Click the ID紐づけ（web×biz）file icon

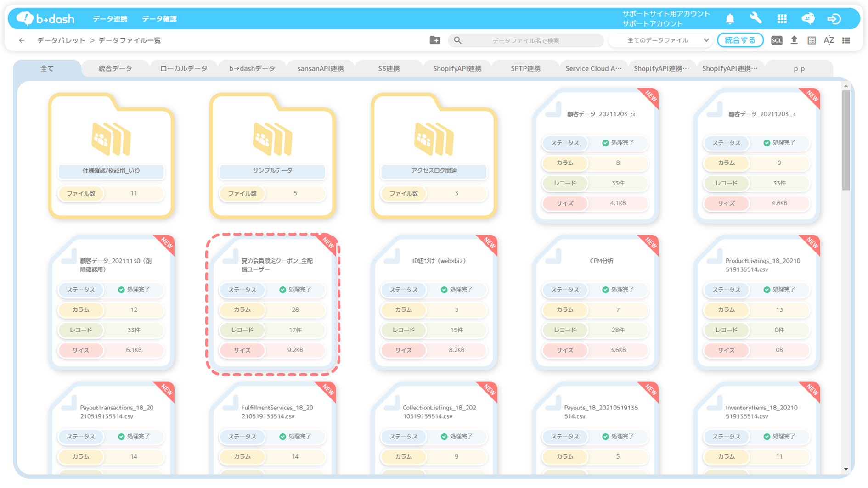392,256
